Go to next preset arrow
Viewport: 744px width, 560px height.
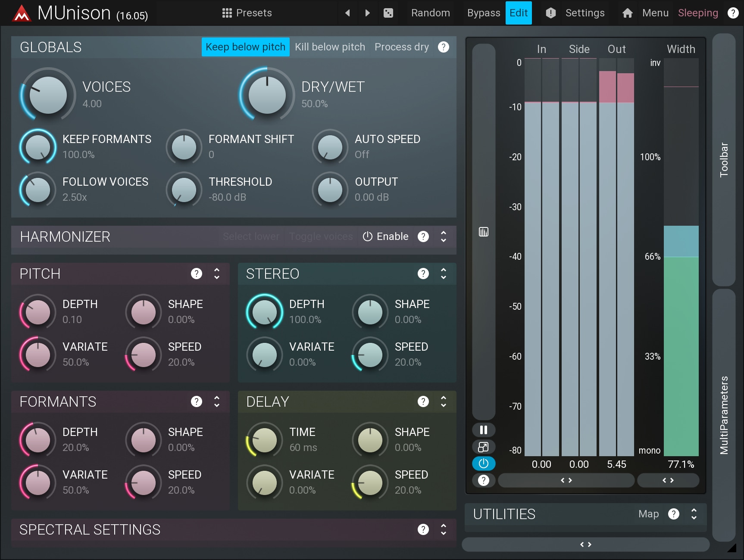pos(367,13)
